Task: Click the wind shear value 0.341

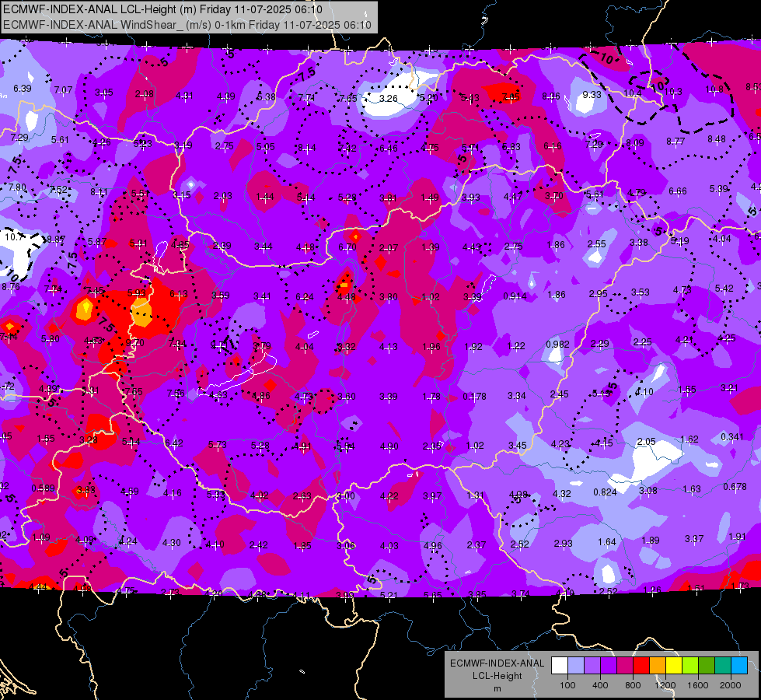Action: pyautogui.click(x=732, y=436)
